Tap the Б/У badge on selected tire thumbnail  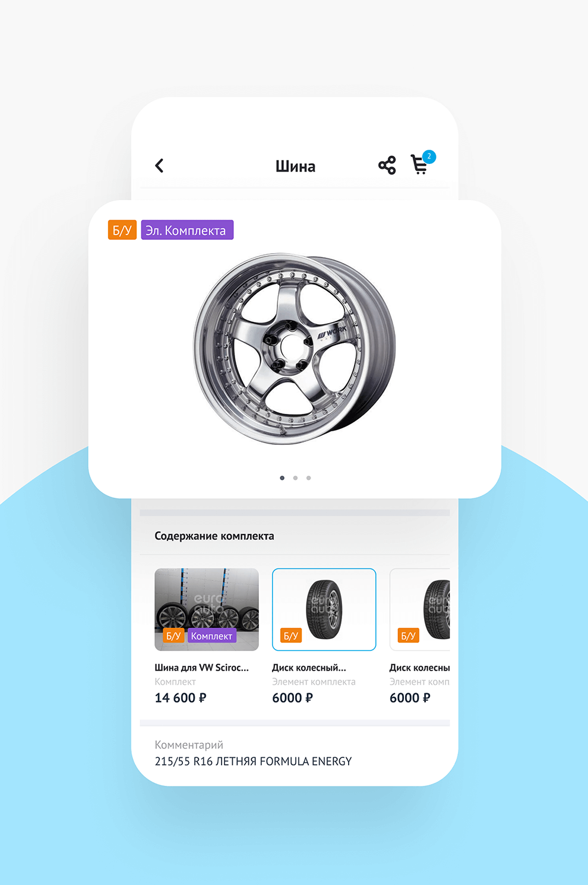coord(291,636)
